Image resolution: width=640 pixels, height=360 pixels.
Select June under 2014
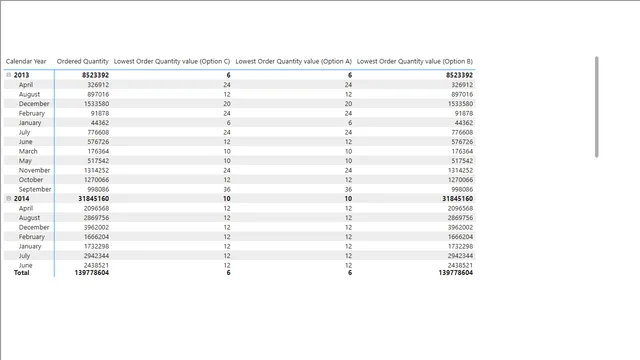point(25,265)
